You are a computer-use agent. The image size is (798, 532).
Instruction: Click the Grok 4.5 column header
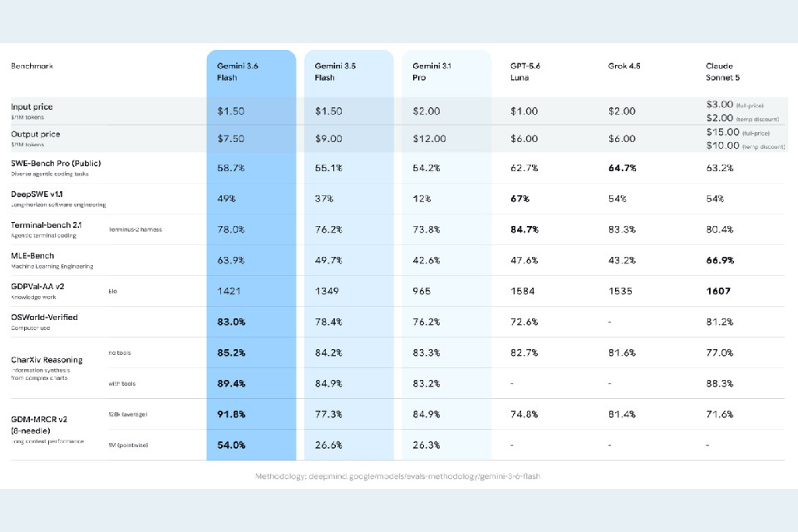(624, 66)
